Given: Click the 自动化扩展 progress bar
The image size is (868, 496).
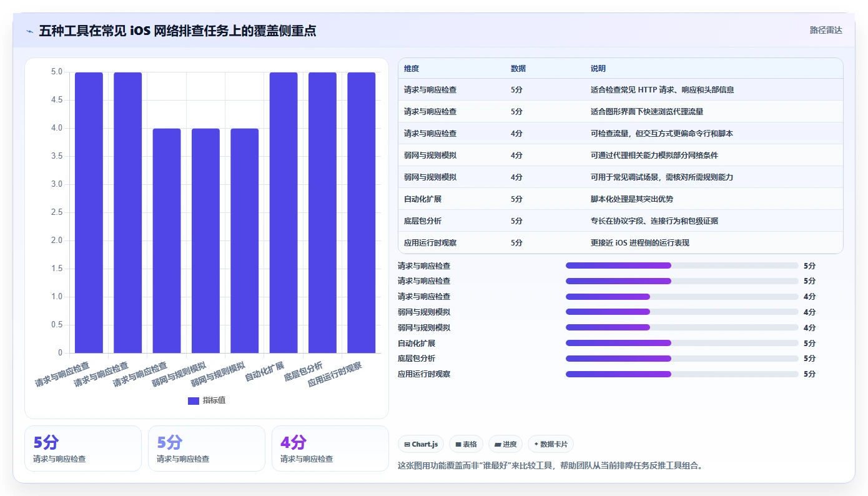Looking at the screenshot, I should pyautogui.click(x=682, y=343).
